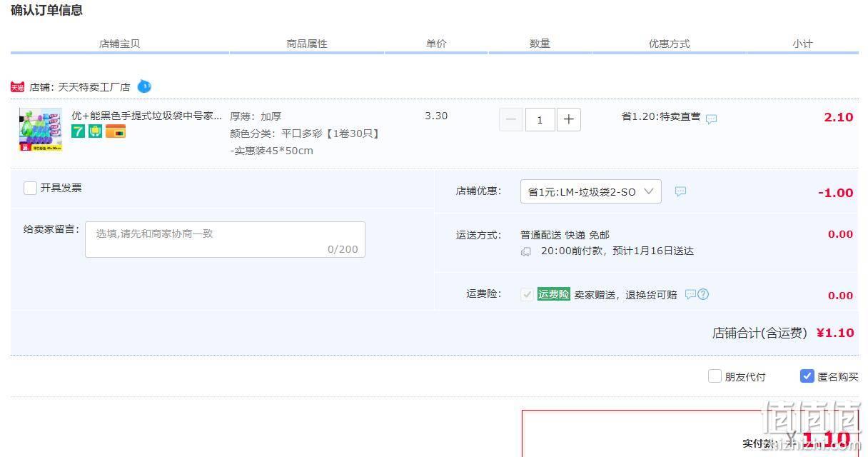Click the green 运费险 tag
The height and width of the screenshot is (457, 868).
pyautogui.click(x=554, y=294)
